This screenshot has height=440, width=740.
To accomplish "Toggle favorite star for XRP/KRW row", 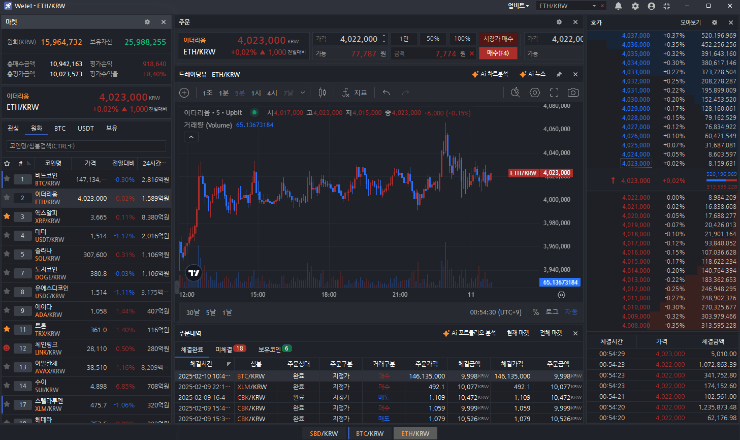I will 8,215.
